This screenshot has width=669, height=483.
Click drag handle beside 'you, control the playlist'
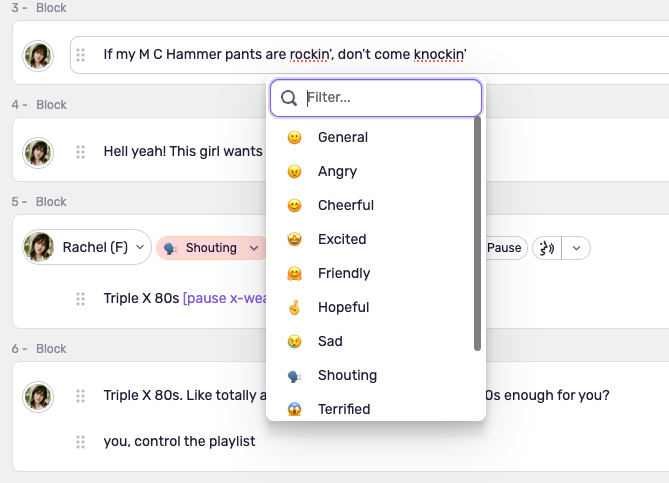81,442
